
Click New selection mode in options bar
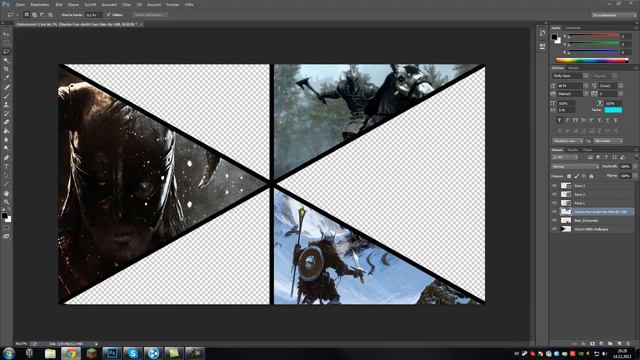tap(27, 15)
